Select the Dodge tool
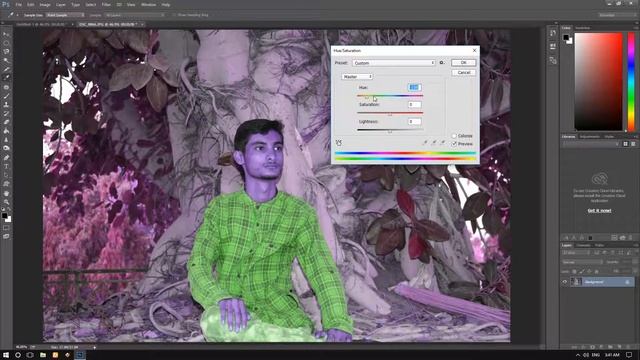Viewport: 640px width, 360px height. (6, 148)
